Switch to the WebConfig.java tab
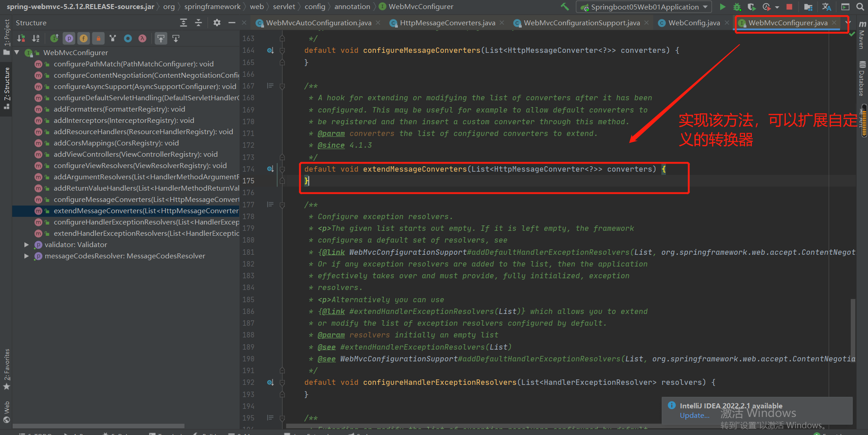868x435 pixels. [x=694, y=23]
